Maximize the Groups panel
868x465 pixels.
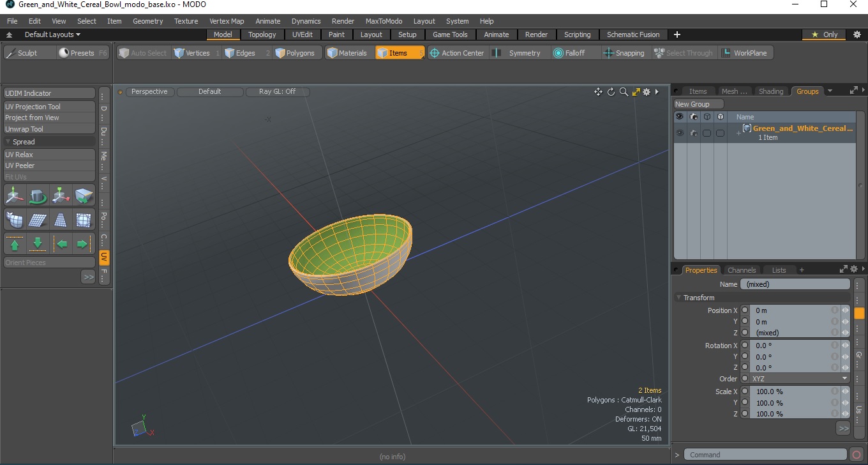coord(853,91)
